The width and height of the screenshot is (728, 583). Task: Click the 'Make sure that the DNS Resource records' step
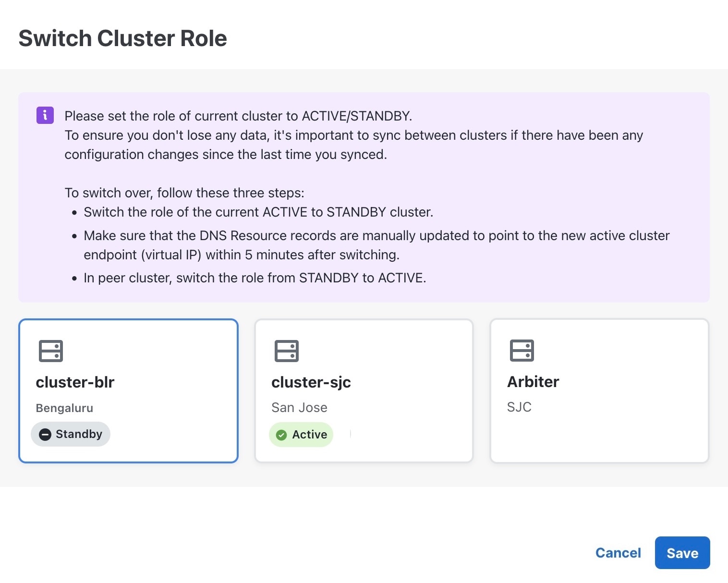[376, 245]
